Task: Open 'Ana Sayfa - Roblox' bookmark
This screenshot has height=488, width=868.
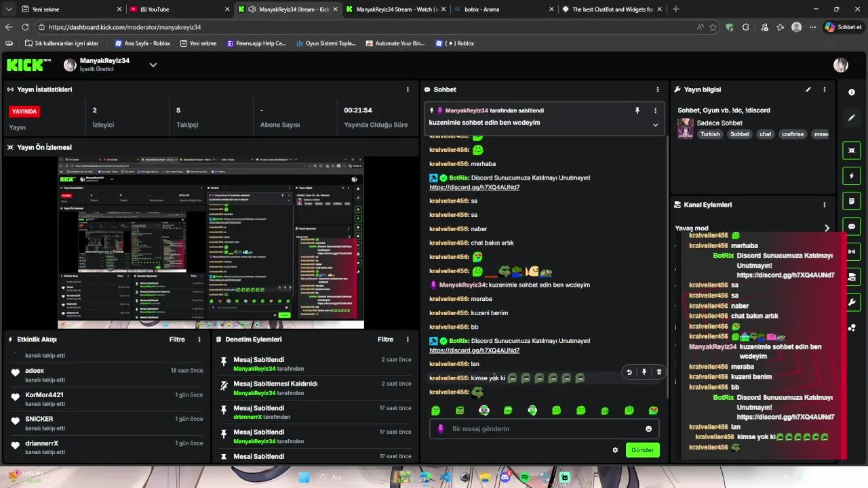Action: [142, 43]
